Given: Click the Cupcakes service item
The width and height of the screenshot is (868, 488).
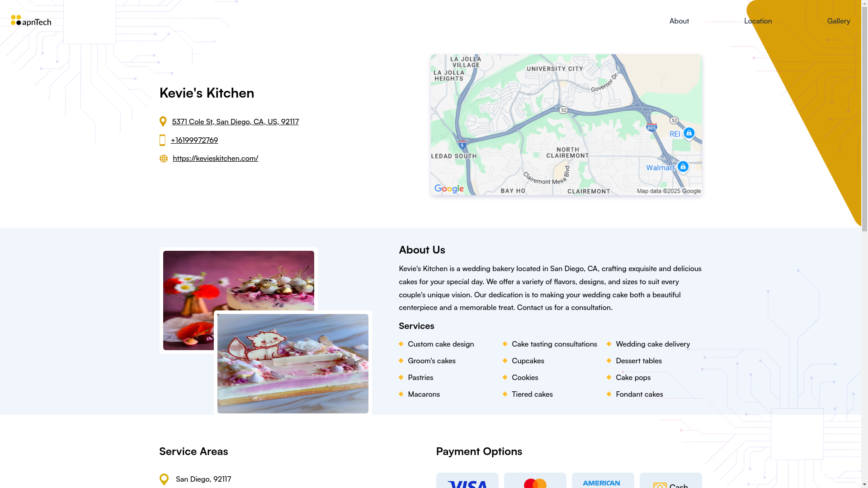Looking at the screenshot, I should [528, 361].
